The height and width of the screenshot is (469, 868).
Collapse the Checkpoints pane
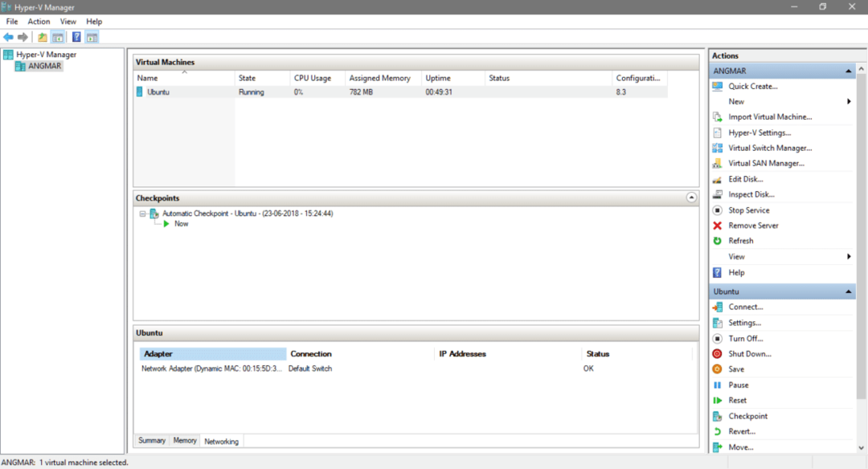pyautogui.click(x=690, y=198)
